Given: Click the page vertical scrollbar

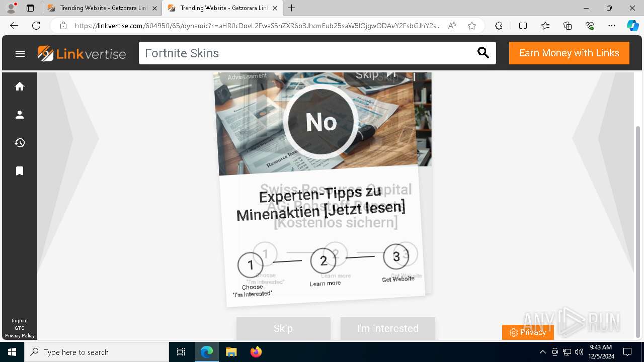Looking at the screenshot, I should (638, 231).
